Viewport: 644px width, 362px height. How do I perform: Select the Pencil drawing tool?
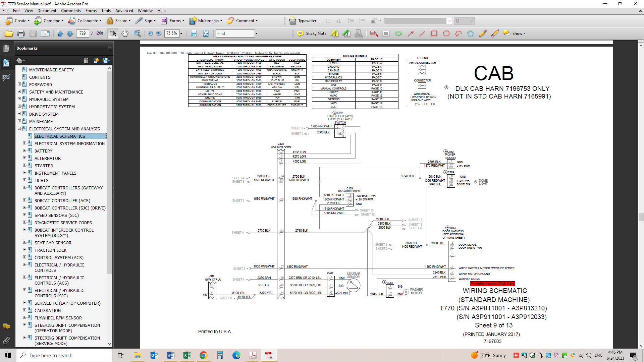pos(482,34)
